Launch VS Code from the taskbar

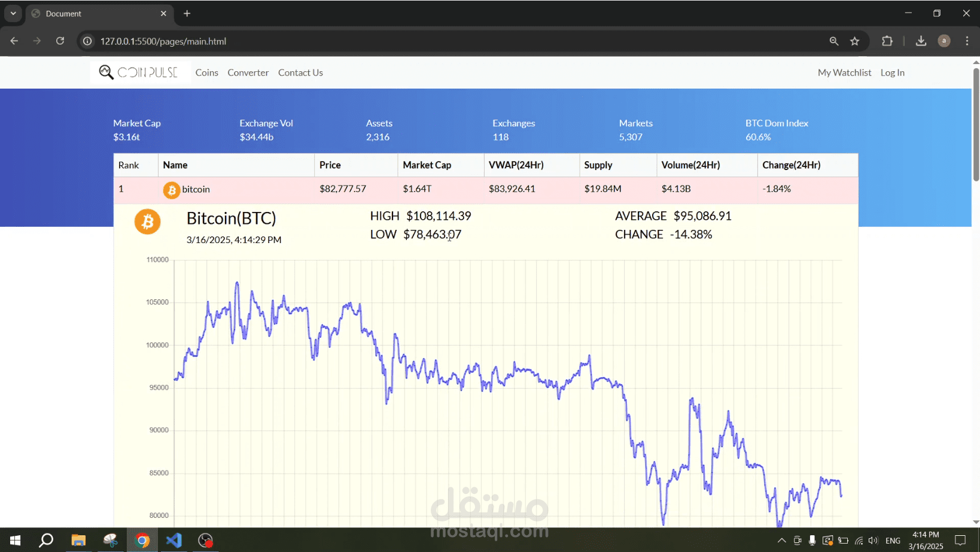pyautogui.click(x=174, y=540)
